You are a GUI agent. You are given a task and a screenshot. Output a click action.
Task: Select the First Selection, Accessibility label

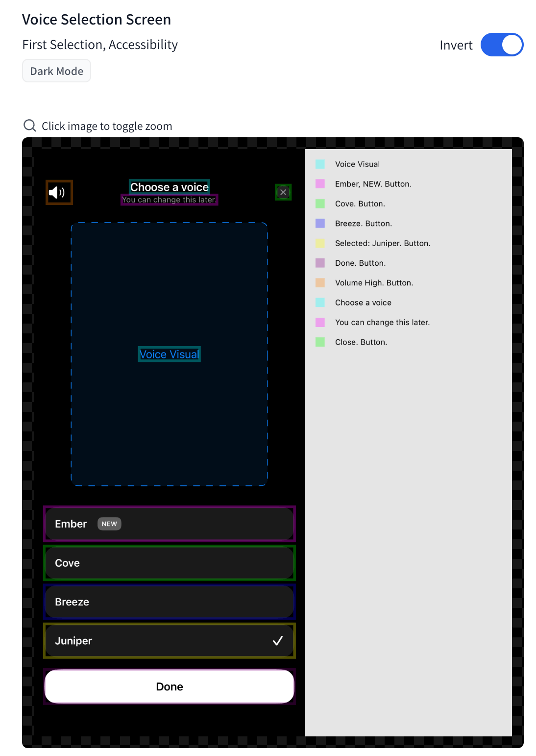[x=100, y=45]
